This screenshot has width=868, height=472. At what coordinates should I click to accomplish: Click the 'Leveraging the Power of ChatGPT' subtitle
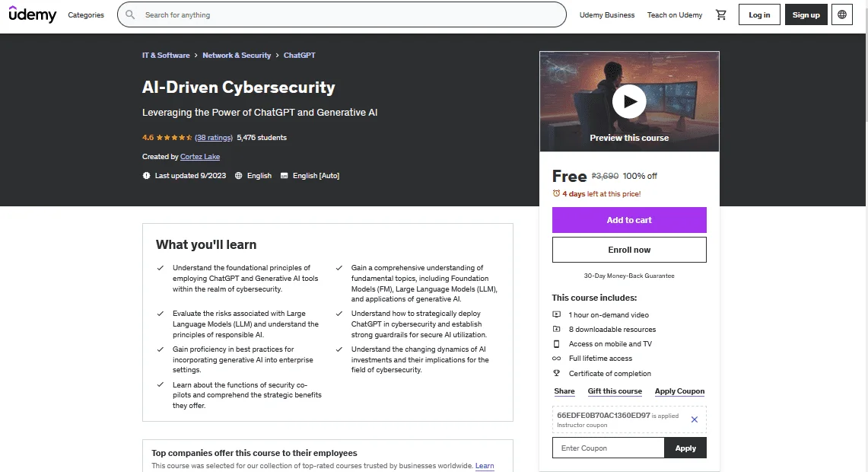tap(259, 113)
